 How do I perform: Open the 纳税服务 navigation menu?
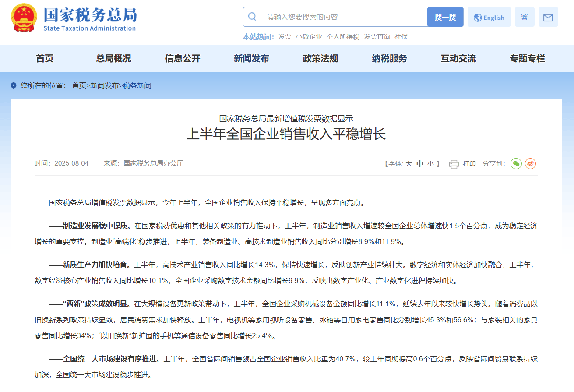(x=389, y=58)
